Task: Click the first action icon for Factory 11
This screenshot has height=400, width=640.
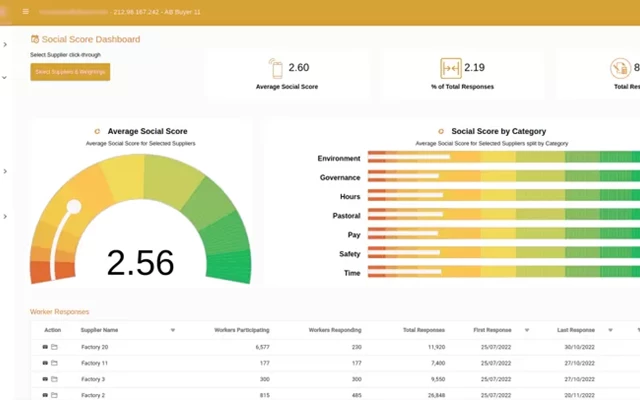Action: point(45,363)
